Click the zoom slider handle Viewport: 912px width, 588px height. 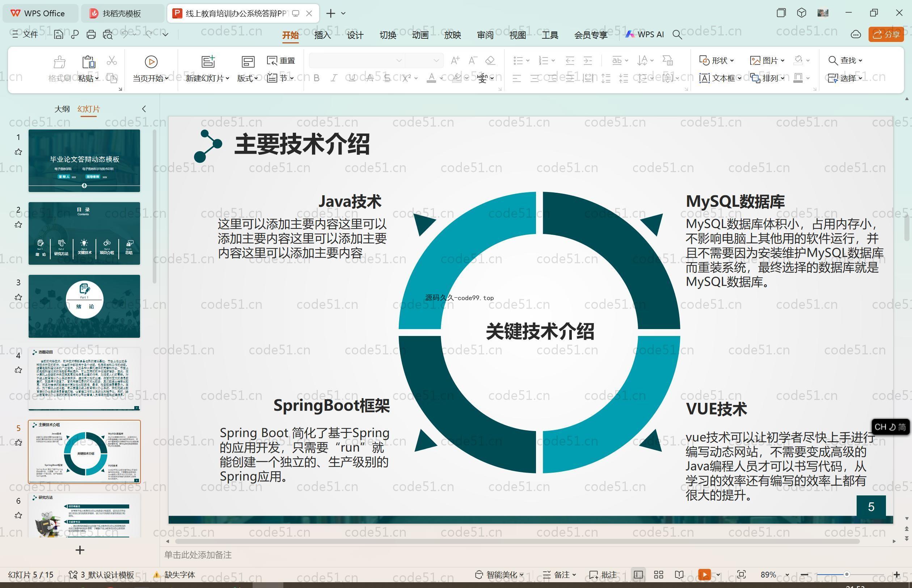coord(846,575)
